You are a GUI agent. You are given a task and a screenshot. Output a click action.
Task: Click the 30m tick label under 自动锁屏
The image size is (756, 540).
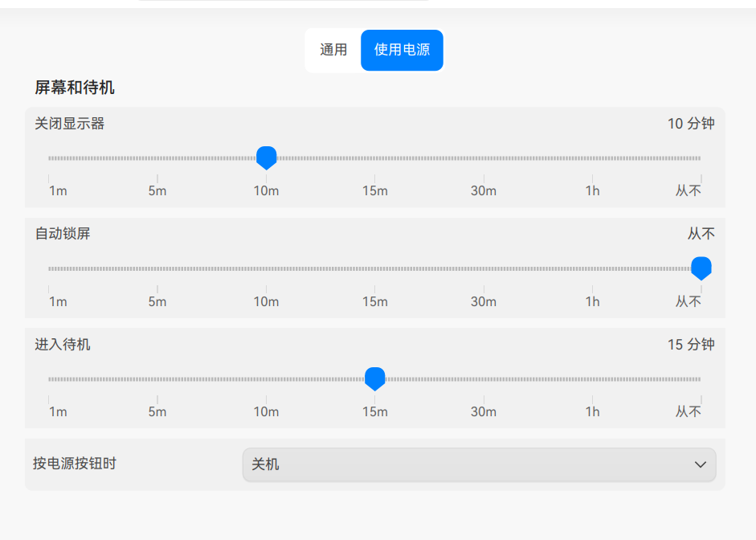(484, 302)
